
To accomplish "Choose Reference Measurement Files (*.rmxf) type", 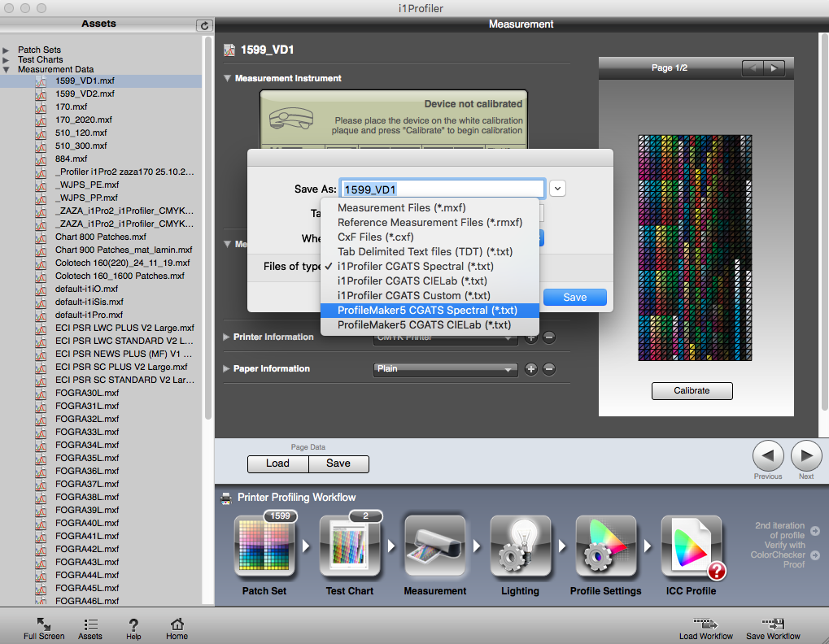I will point(430,223).
